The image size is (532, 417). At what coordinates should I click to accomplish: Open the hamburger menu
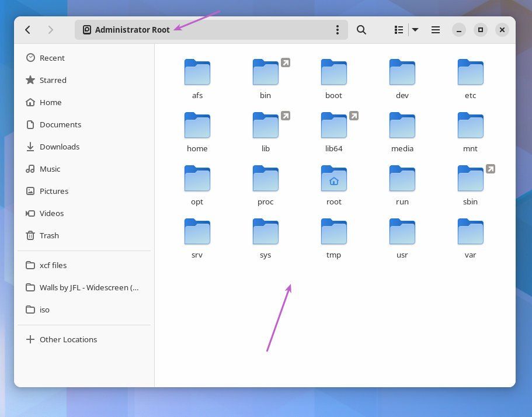point(436,30)
